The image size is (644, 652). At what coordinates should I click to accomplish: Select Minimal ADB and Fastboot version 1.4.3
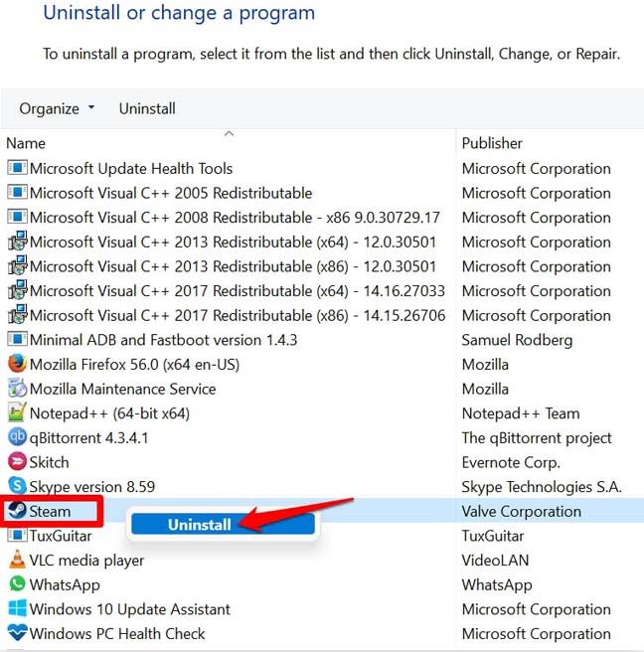(163, 340)
